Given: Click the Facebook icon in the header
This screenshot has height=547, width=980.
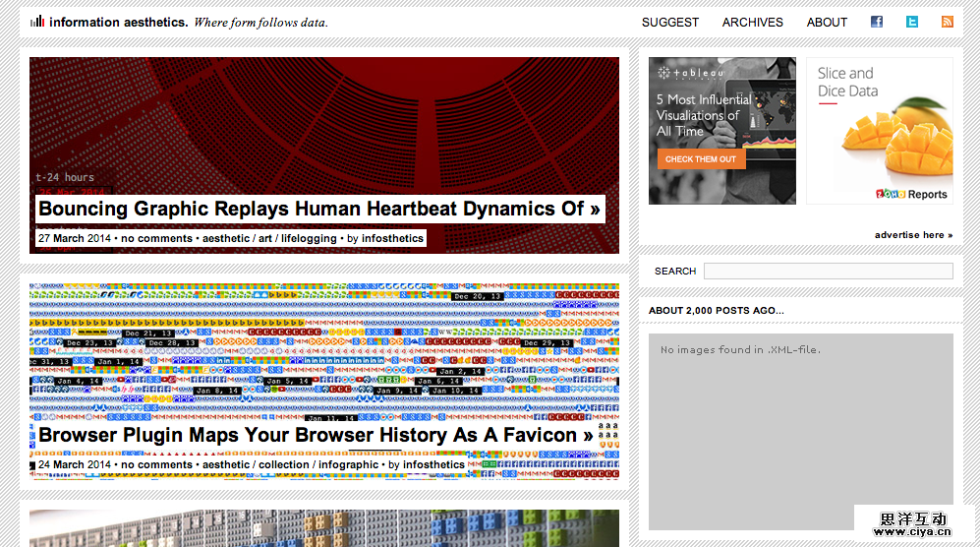Looking at the screenshot, I should pyautogui.click(x=877, y=22).
